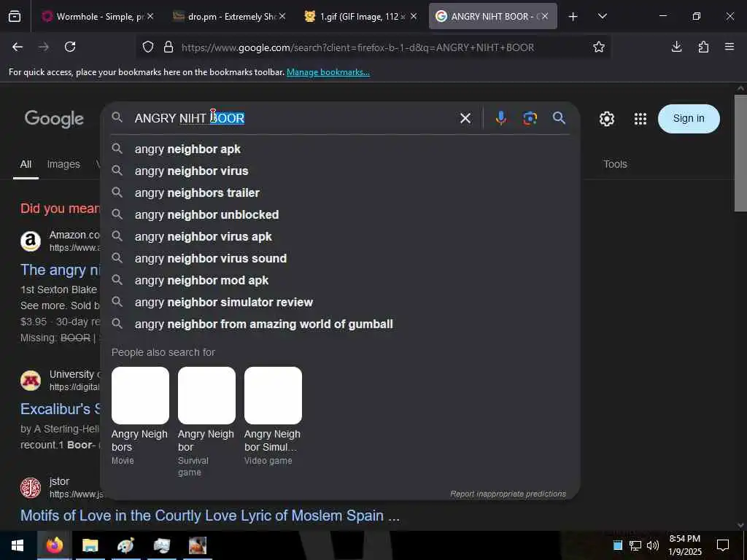Open the Windows Start menu
The width and height of the screenshot is (747, 560).
pos(18,545)
